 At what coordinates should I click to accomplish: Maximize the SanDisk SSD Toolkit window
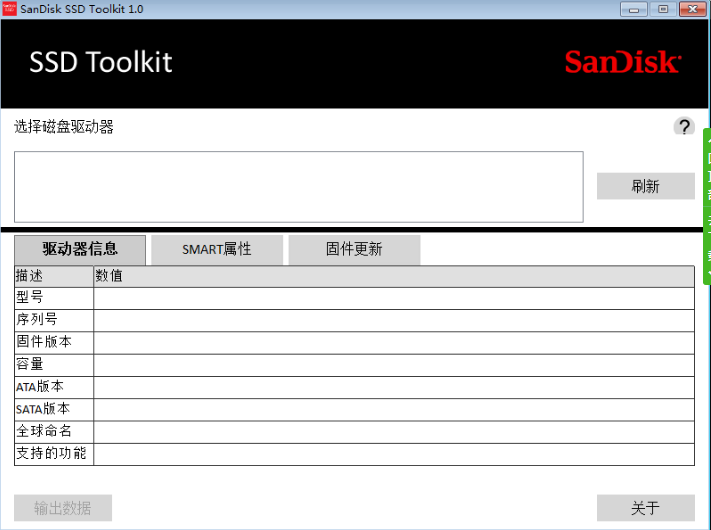663,9
